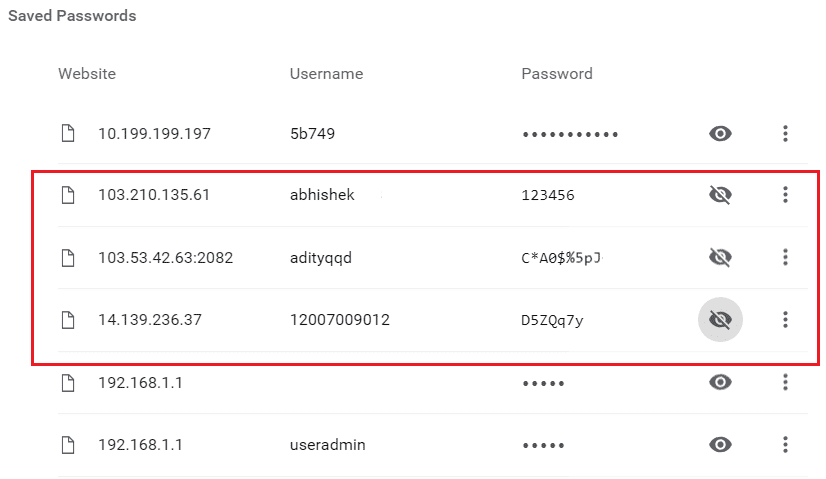Open the 14.139.236.37 website link
Screen dimensions: 826x479
pos(151,320)
